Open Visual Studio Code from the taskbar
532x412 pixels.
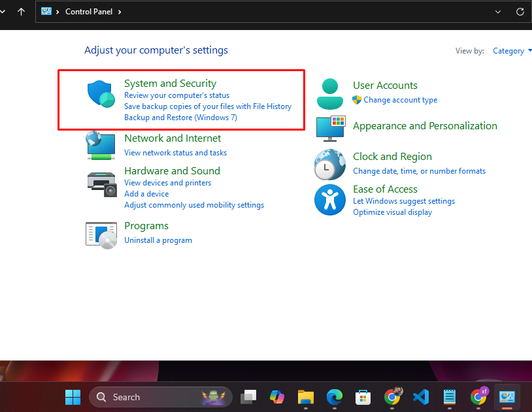click(420, 396)
